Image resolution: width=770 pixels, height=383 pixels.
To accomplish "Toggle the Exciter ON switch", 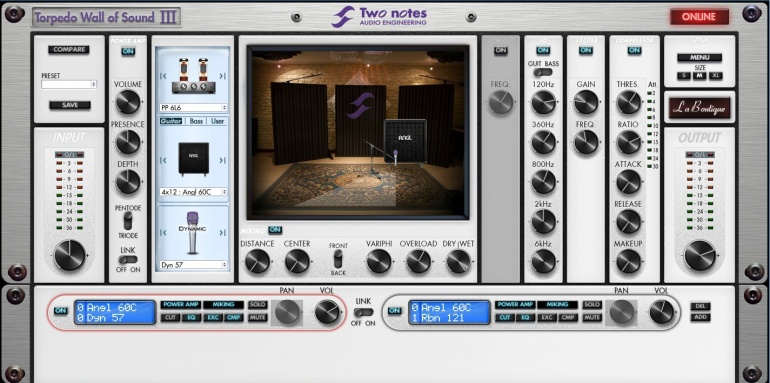I will tap(585, 50).
